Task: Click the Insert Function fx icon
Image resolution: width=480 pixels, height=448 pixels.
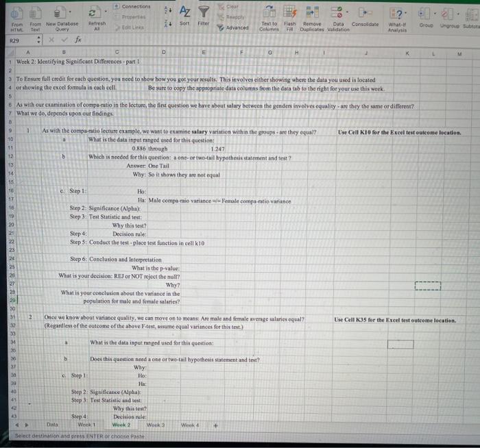Action: click(78, 40)
